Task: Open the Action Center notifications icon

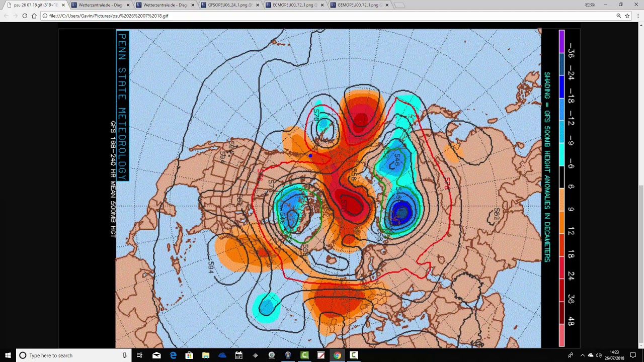Action: tap(633, 355)
